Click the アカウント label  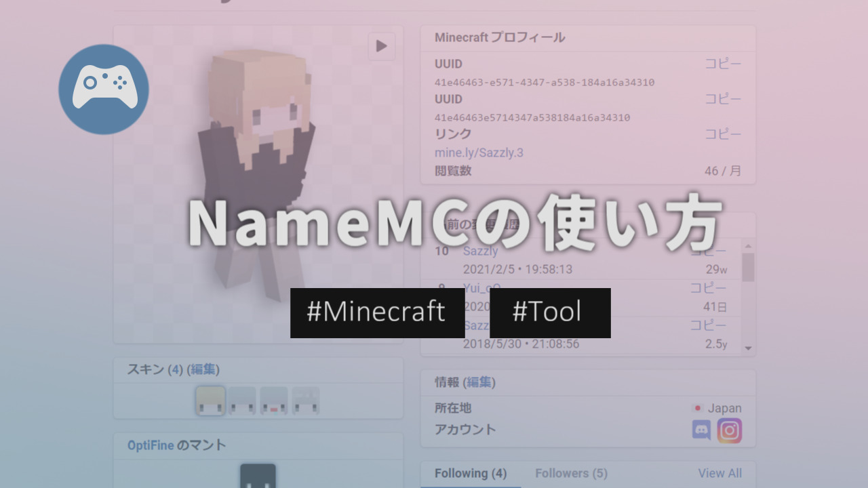pos(465,429)
